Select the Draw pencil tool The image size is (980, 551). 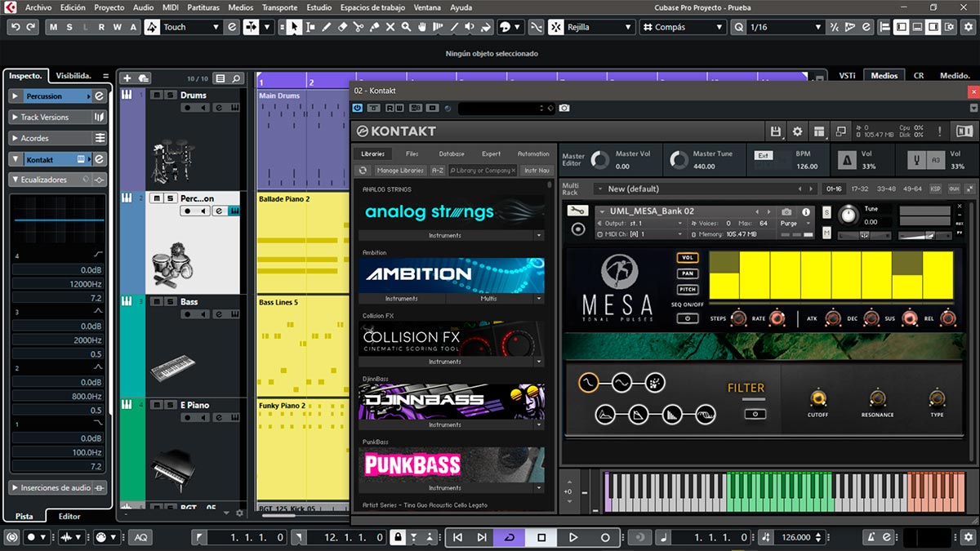(327, 27)
